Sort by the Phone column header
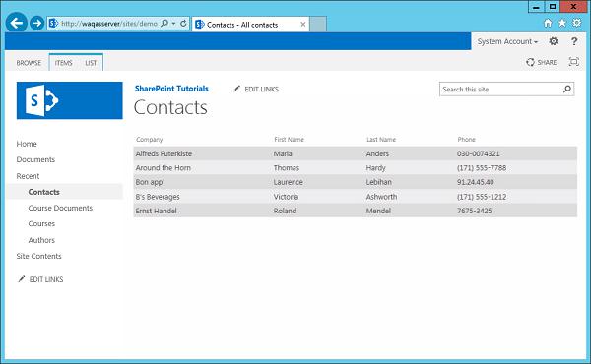This screenshot has height=364, width=591. 466,140
